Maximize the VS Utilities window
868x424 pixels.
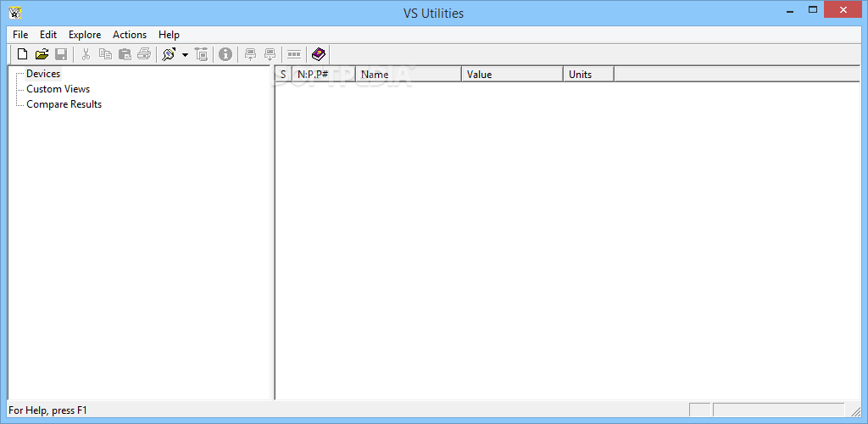coord(813,9)
